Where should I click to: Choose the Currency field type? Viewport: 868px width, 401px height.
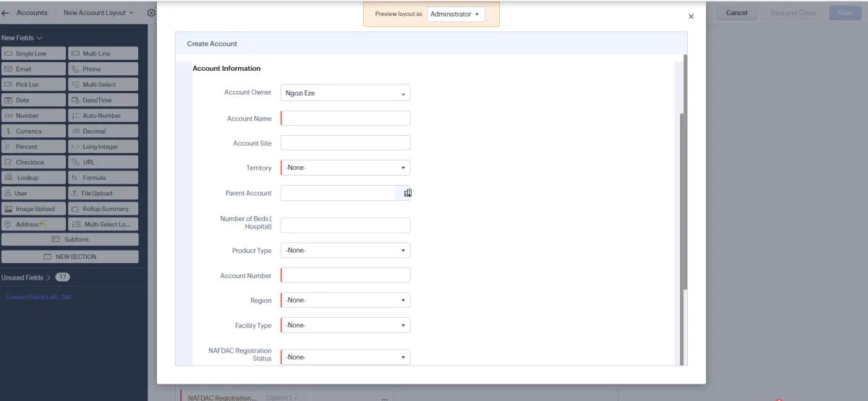[x=33, y=131]
